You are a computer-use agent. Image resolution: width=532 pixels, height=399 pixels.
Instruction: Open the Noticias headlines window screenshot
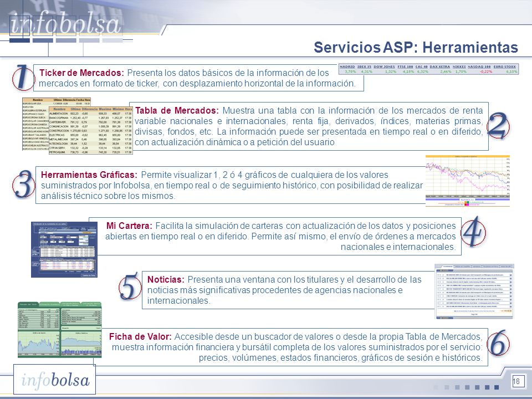pyautogui.click(x=474, y=291)
